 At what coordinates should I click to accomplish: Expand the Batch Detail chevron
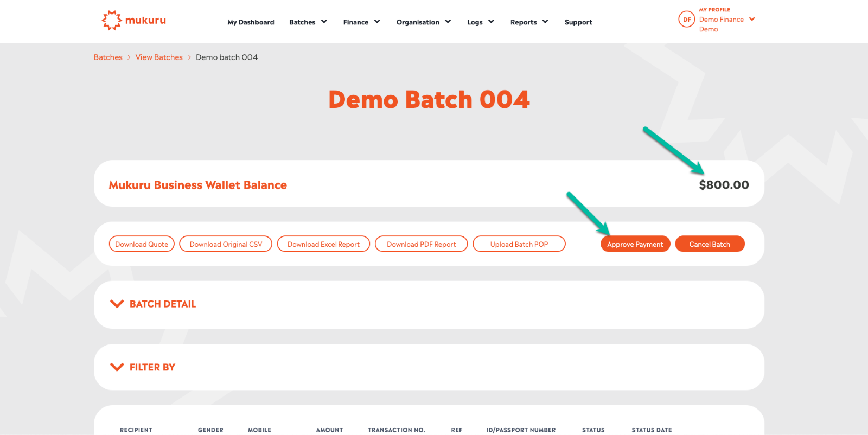(x=117, y=304)
